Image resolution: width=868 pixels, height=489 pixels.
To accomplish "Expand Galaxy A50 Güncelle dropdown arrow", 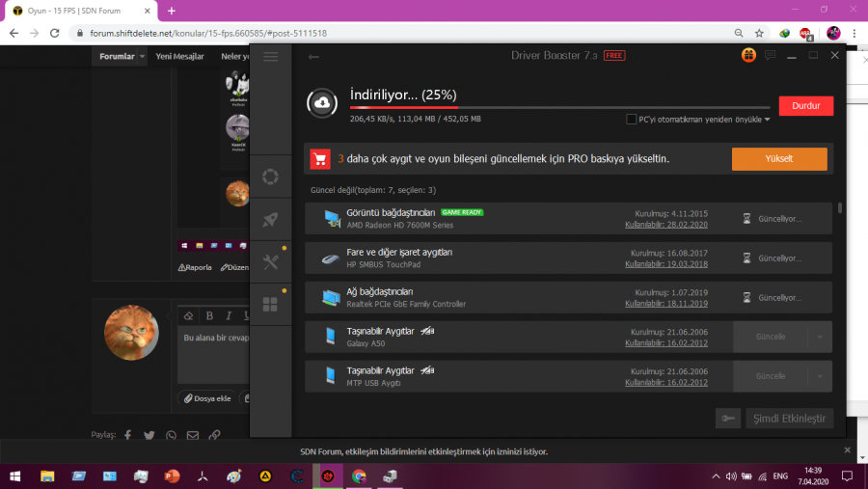I will pos(820,337).
